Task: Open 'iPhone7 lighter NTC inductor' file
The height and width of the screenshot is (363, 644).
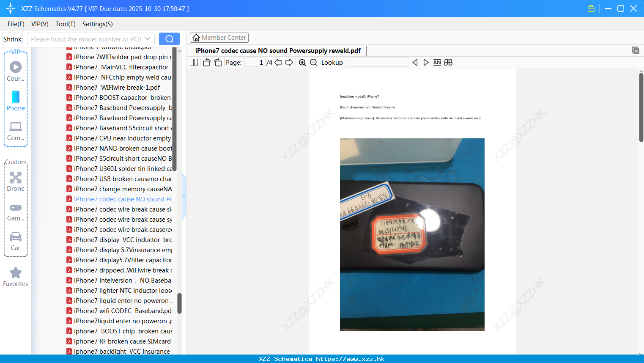Action: point(119,291)
